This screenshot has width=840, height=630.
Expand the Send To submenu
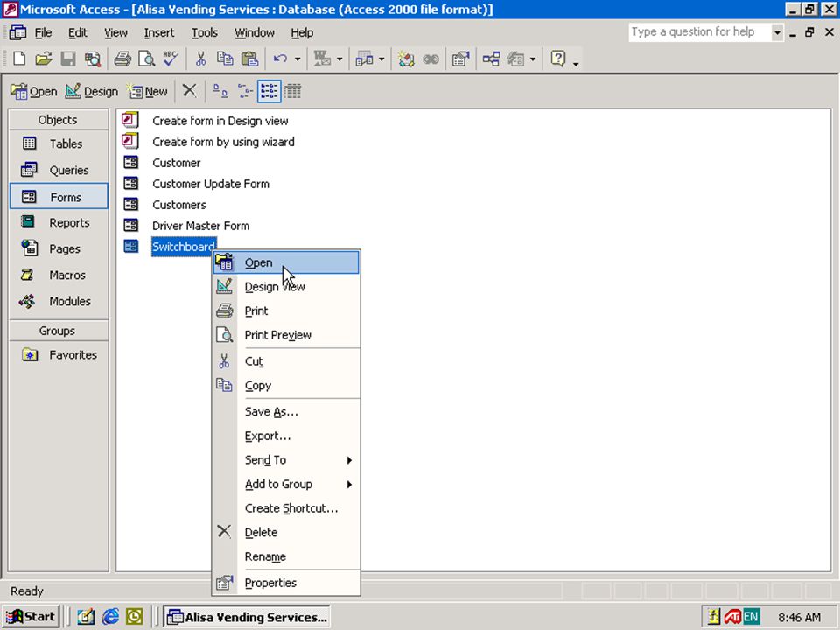[349, 460]
